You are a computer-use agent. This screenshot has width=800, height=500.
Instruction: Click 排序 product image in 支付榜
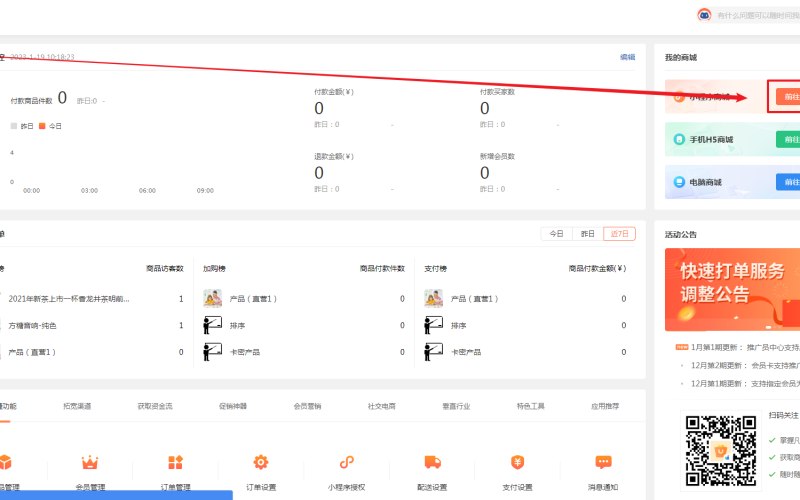(x=433, y=325)
